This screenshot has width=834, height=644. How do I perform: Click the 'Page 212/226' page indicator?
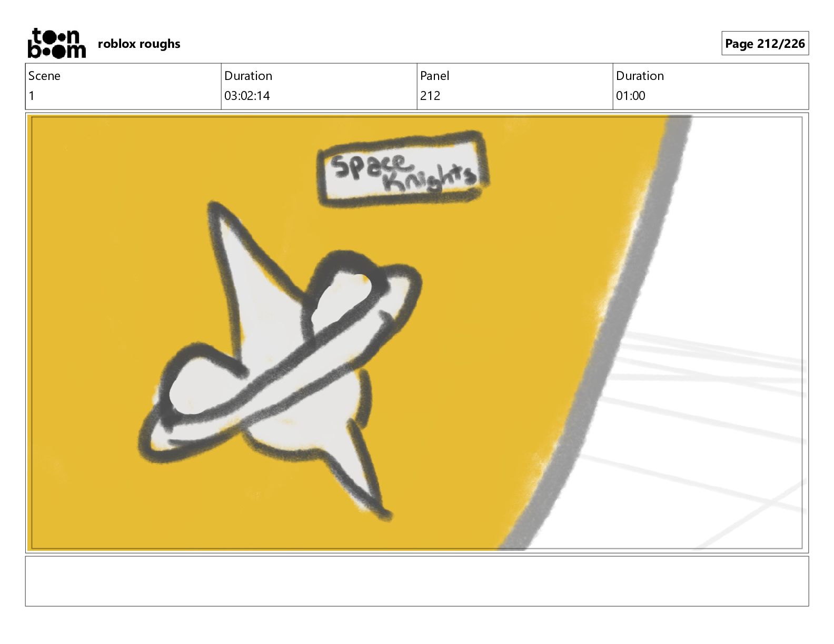(x=765, y=44)
